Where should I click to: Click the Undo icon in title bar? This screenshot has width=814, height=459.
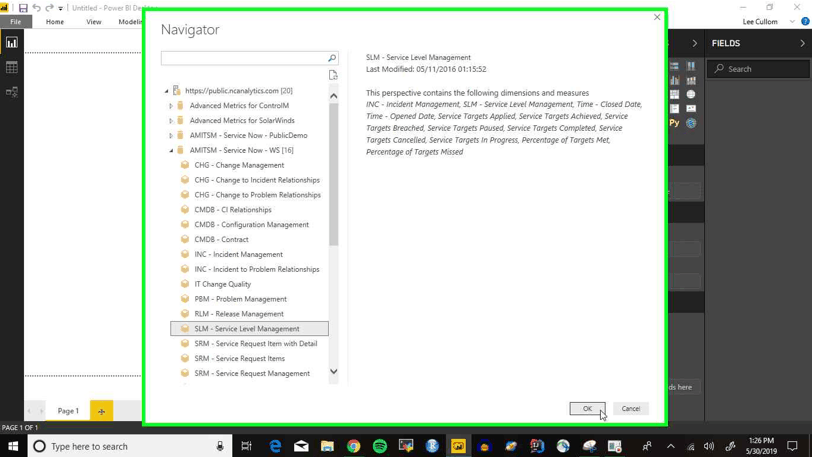36,8
